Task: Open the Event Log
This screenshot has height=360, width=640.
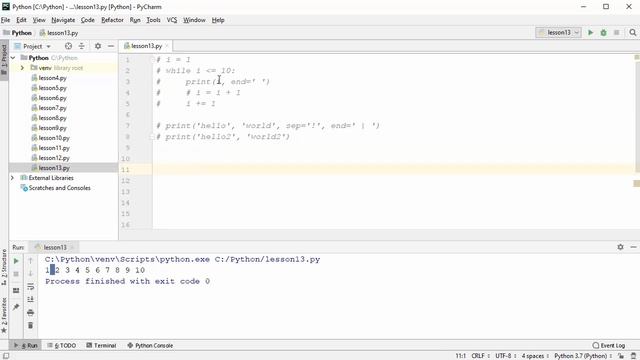Action: pyautogui.click(x=609, y=345)
